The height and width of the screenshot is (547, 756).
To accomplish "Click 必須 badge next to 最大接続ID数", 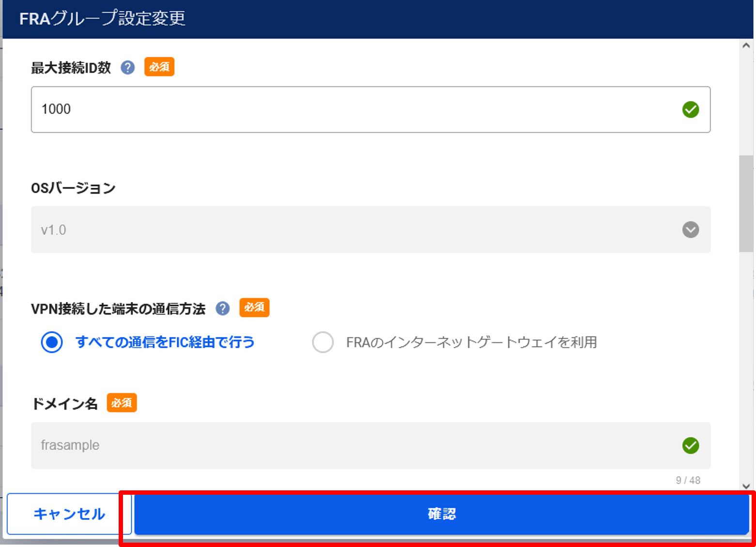I will tap(159, 67).
